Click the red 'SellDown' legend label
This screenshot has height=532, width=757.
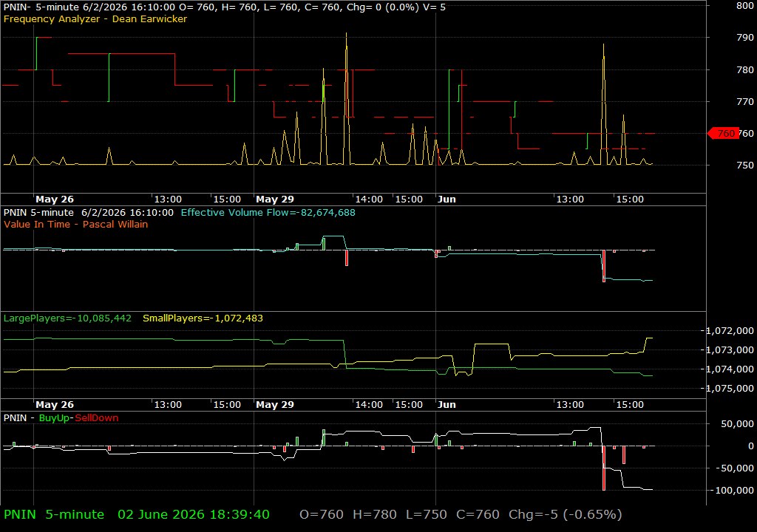tap(97, 417)
